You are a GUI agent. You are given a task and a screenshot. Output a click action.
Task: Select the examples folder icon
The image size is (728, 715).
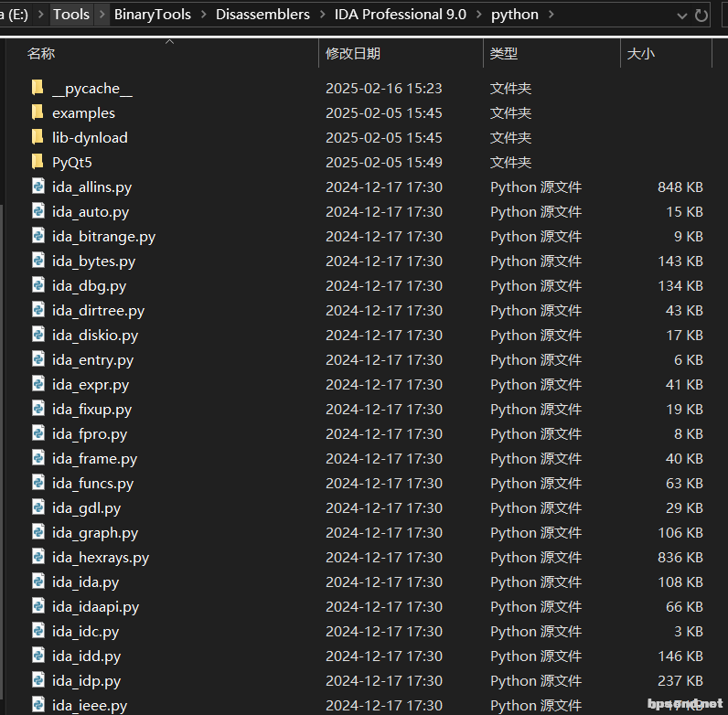click(x=37, y=112)
